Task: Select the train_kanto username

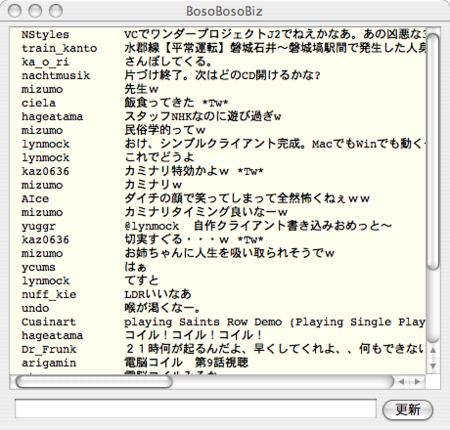Action: point(59,48)
